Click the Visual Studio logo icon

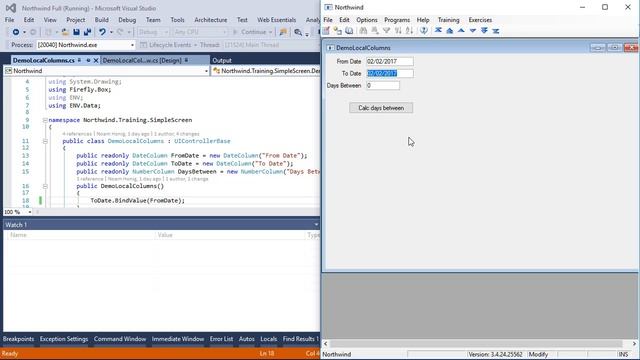[x=11, y=8]
